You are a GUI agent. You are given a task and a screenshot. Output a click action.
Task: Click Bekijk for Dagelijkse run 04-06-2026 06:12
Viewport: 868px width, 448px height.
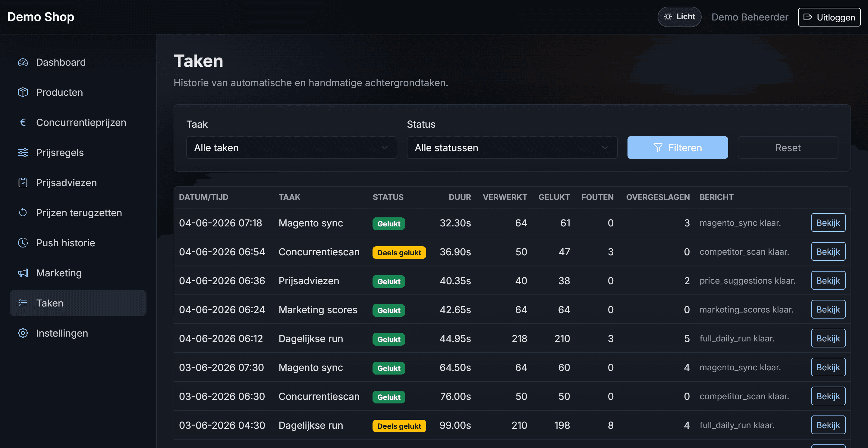(x=828, y=339)
